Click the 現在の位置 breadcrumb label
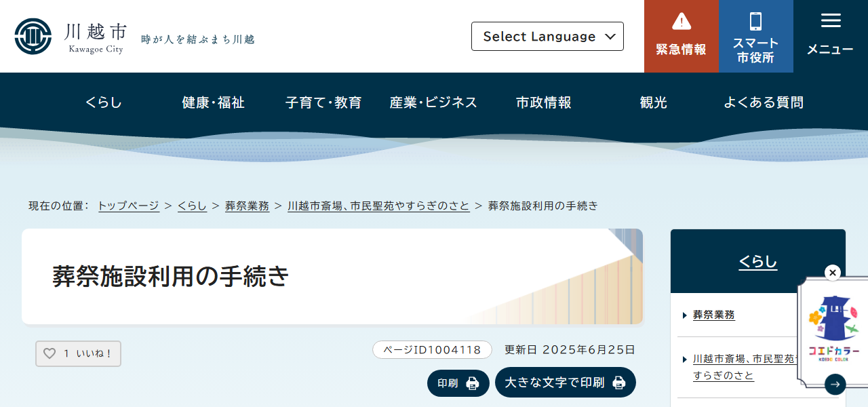 click(x=59, y=206)
